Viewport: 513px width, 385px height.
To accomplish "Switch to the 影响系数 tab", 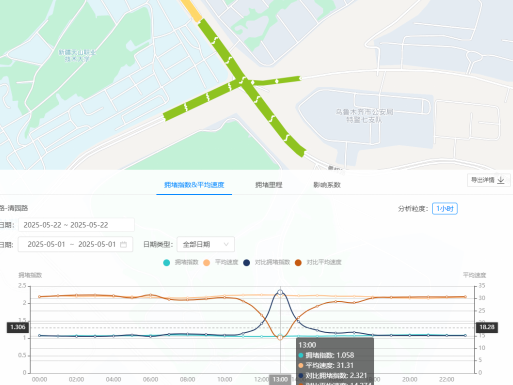I will [327, 185].
